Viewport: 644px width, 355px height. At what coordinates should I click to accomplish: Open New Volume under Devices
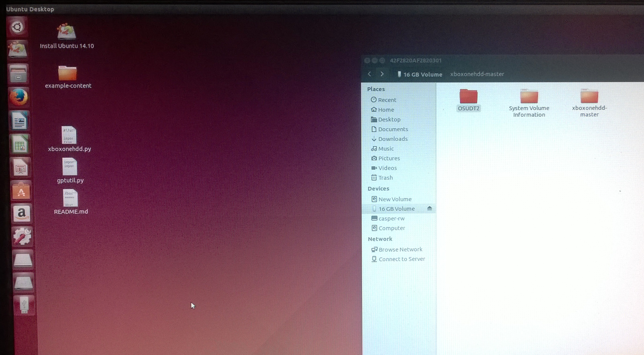[x=395, y=199]
